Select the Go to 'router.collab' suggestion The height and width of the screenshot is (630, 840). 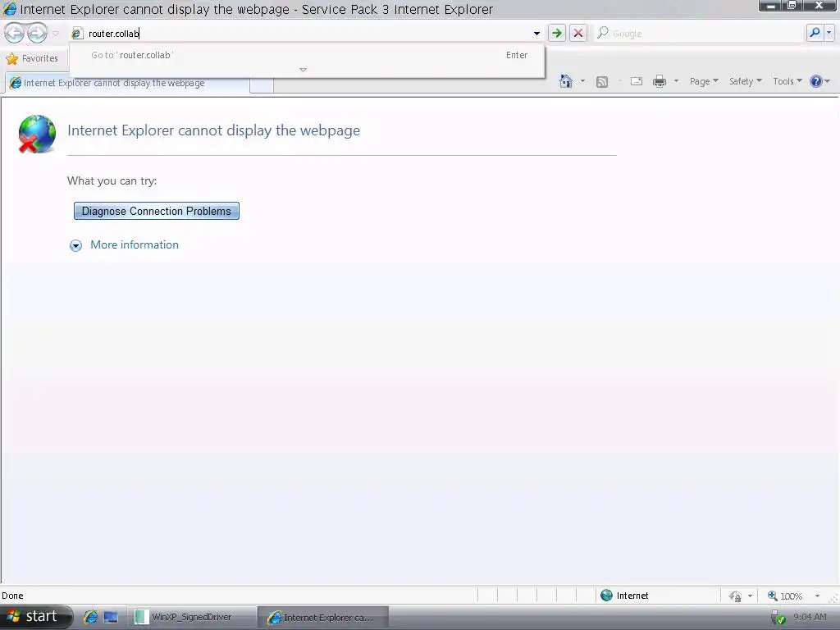pos(307,55)
